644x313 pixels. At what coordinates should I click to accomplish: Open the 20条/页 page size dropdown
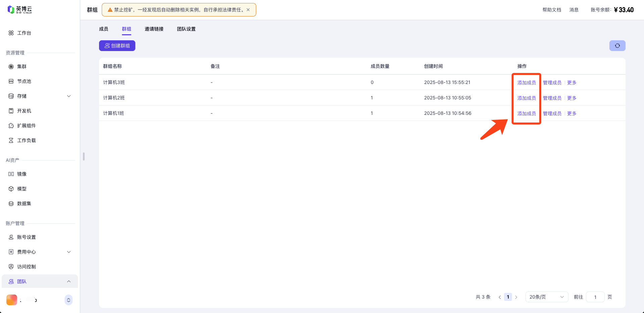[546, 297]
